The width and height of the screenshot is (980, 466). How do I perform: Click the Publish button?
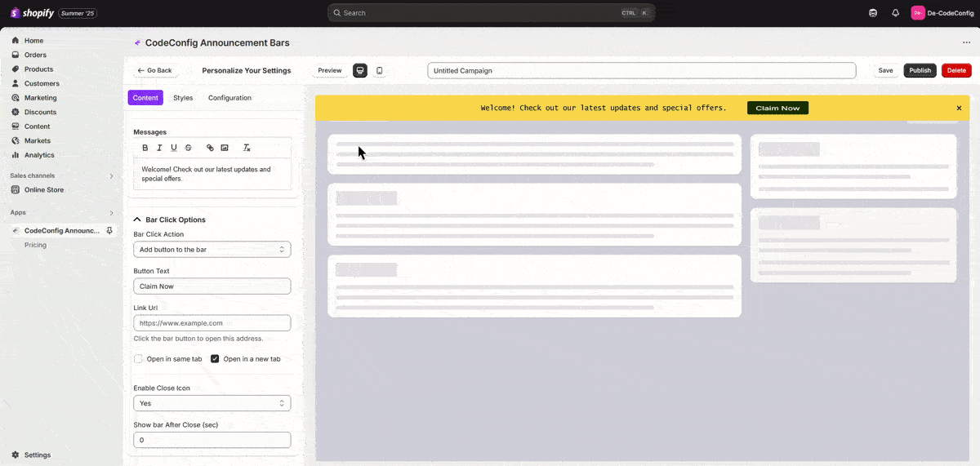(x=920, y=71)
